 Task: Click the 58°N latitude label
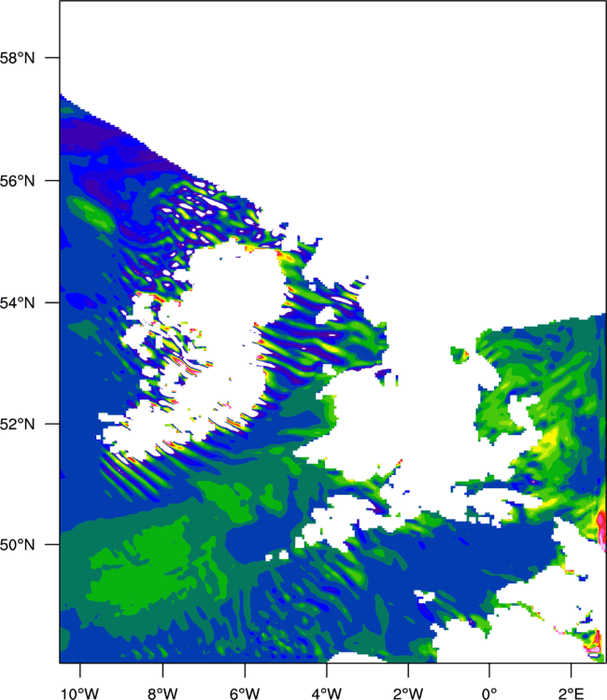point(17,58)
